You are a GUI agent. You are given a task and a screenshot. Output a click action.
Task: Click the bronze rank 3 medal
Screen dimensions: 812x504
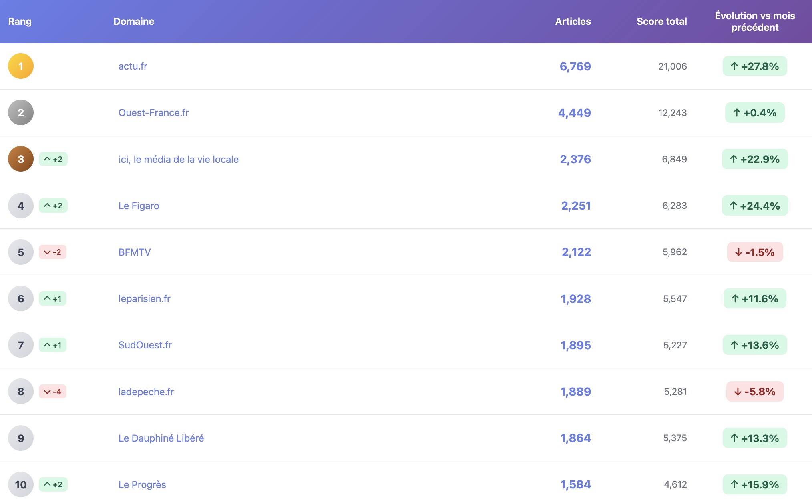(x=21, y=159)
